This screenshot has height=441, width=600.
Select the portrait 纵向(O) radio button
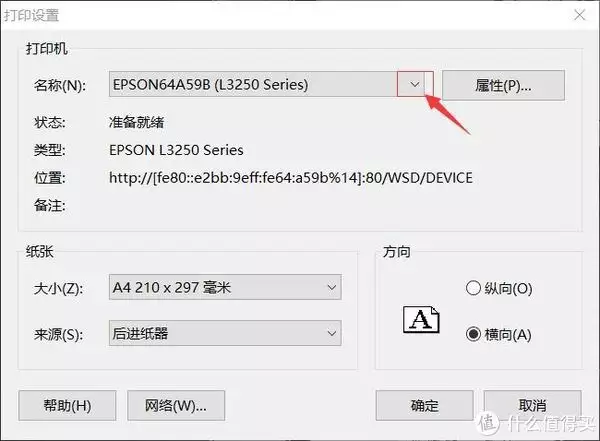473,288
